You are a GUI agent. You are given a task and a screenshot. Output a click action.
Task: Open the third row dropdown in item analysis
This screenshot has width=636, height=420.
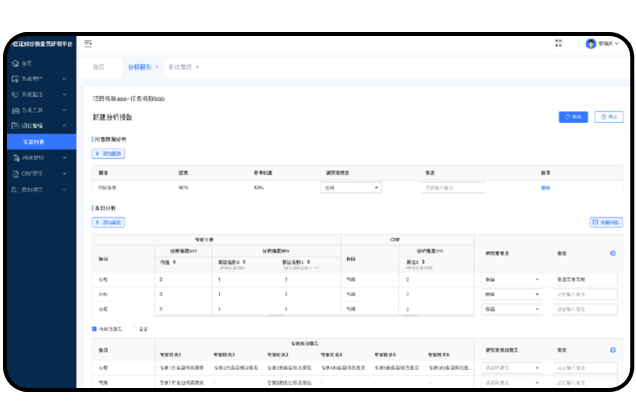511,309
